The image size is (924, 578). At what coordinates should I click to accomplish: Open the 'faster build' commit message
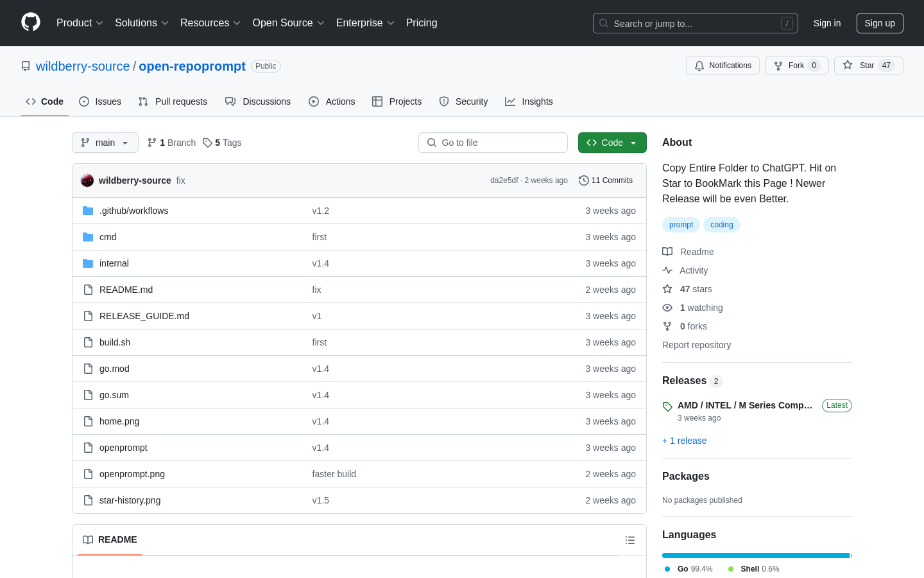click(334, 474)
